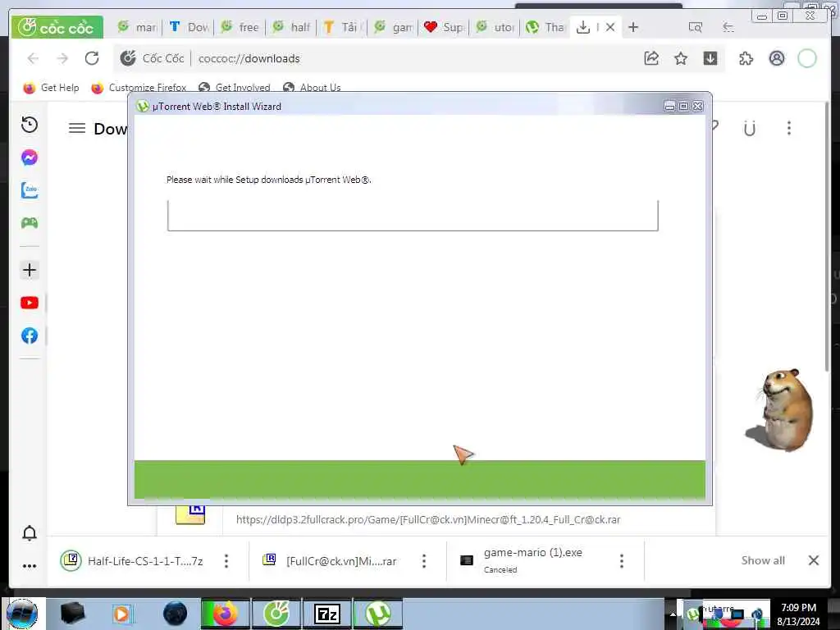The width and height of the screenshot is (840, 630).
Task: Open YouTube from the sidebar
Action: coord(30,303)
